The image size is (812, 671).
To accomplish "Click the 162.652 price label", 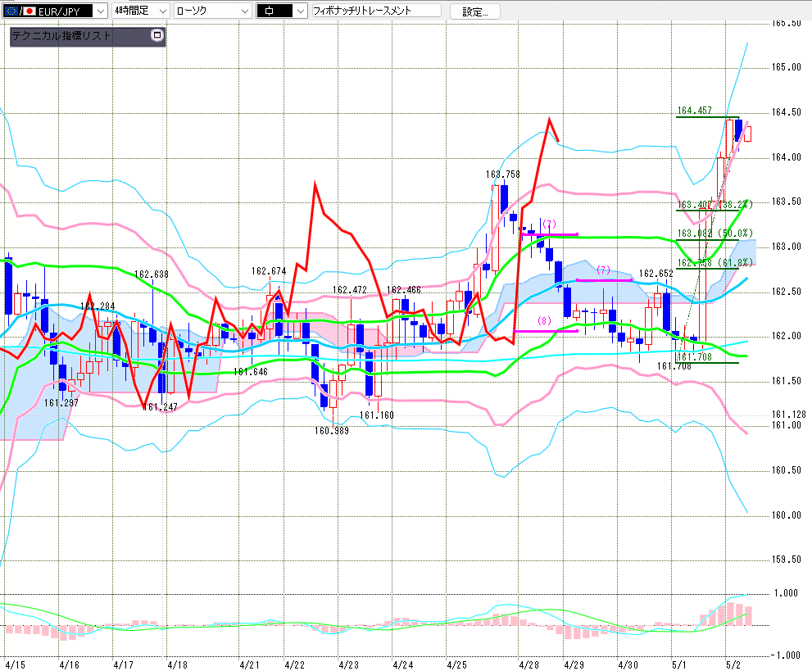I will 656,274.
